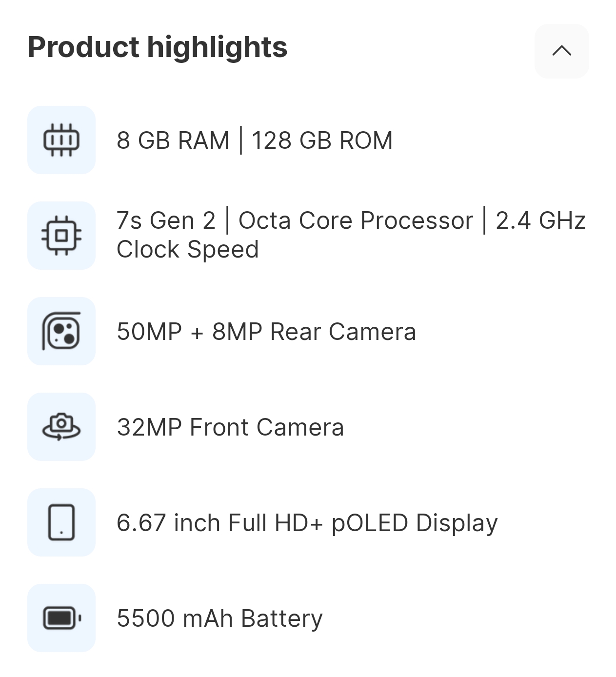The height and width of the screenshot is (677, 616).
Task: Click the 32MP Front Camera text
Action: click(230, 427)
